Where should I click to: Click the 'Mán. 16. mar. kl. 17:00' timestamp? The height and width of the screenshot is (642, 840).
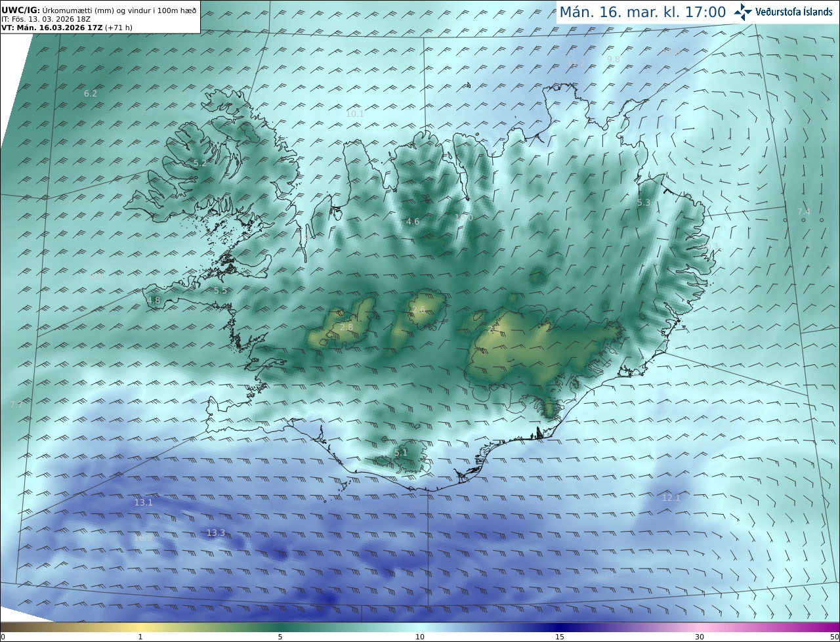click(x=642, y=12)
